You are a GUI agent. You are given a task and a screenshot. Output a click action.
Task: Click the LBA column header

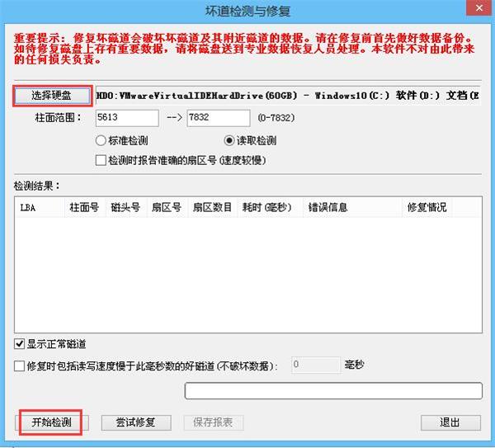tap(39, 207)
